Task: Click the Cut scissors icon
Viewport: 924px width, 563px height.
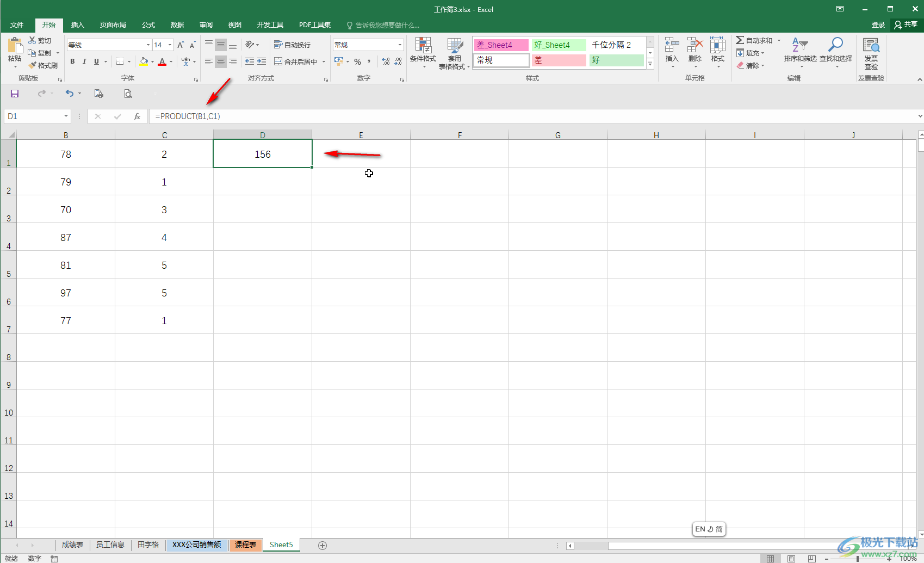Action: pos(32,40)
